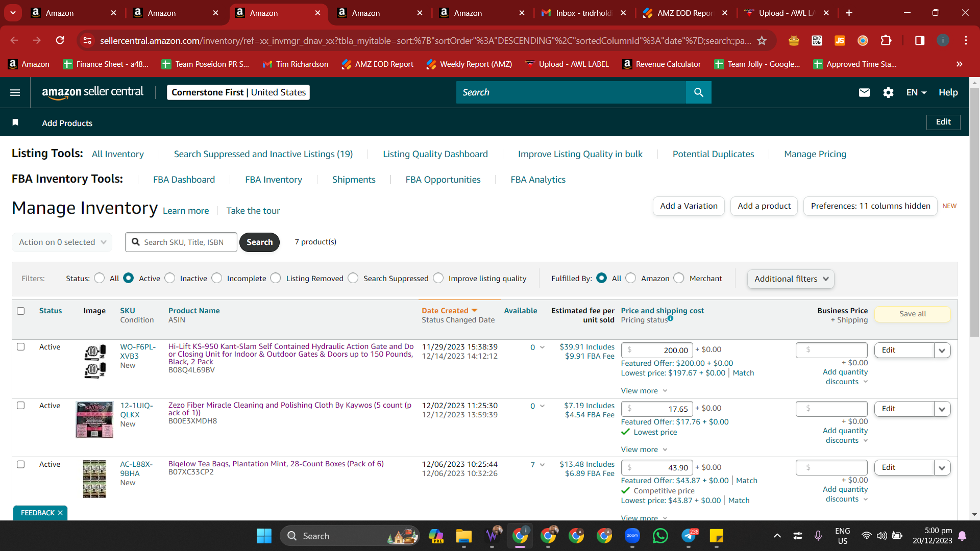Image resolution: width=980 pixels, height=551 pixels.
Task: Open the Action on 0 selected dropdown
Action: [x=62, y=242]
